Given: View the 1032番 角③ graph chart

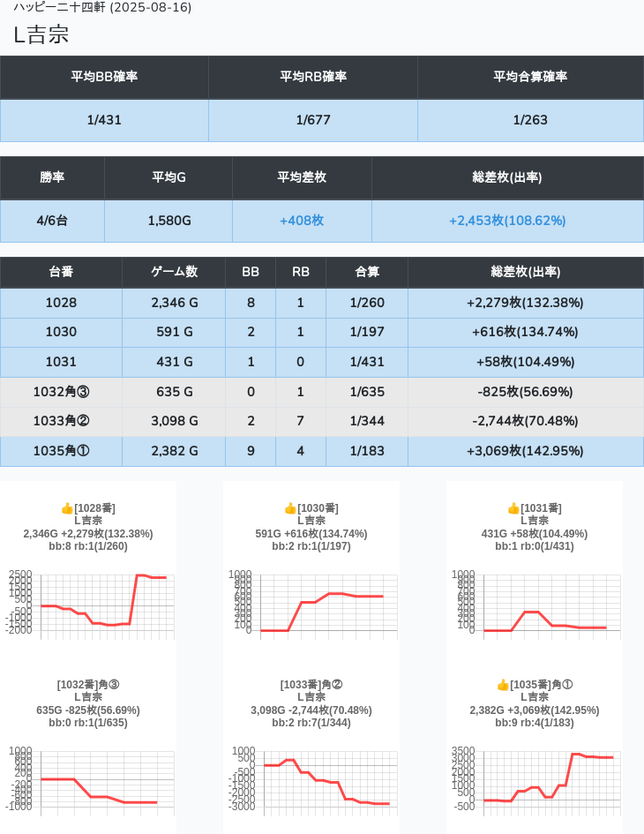Looking at the screenshot, I should (88, 778).
